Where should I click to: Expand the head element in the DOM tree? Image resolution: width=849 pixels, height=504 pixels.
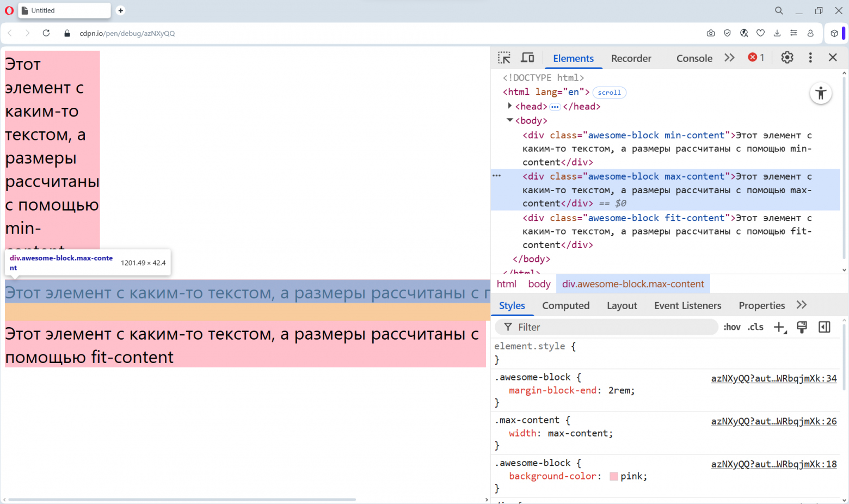[x=509, y=106]
